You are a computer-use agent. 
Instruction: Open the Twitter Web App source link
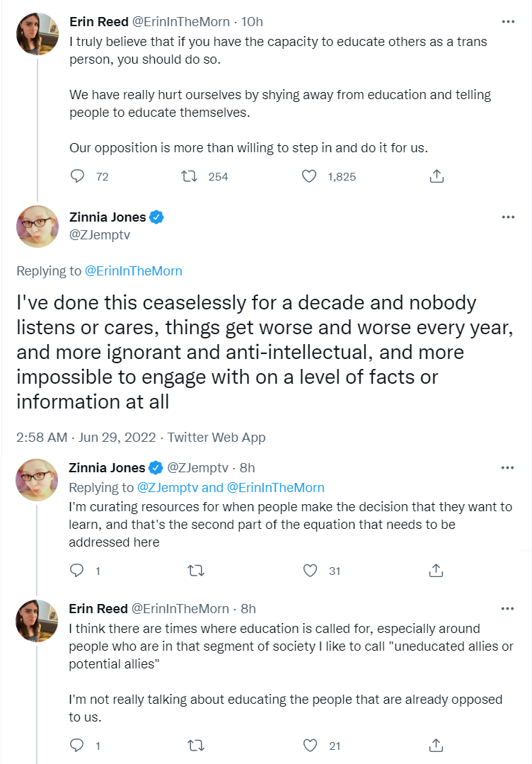click(x=216, y=437)
